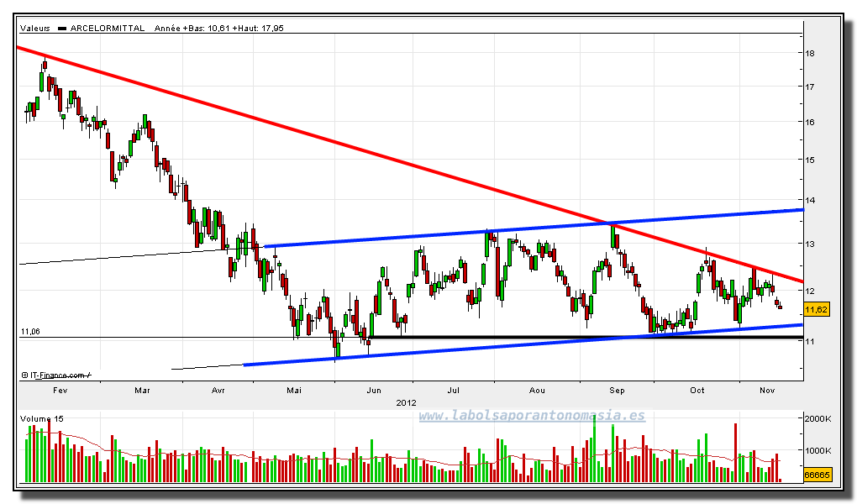Click the 'Sep' month label on time axis

coord(617,391)
